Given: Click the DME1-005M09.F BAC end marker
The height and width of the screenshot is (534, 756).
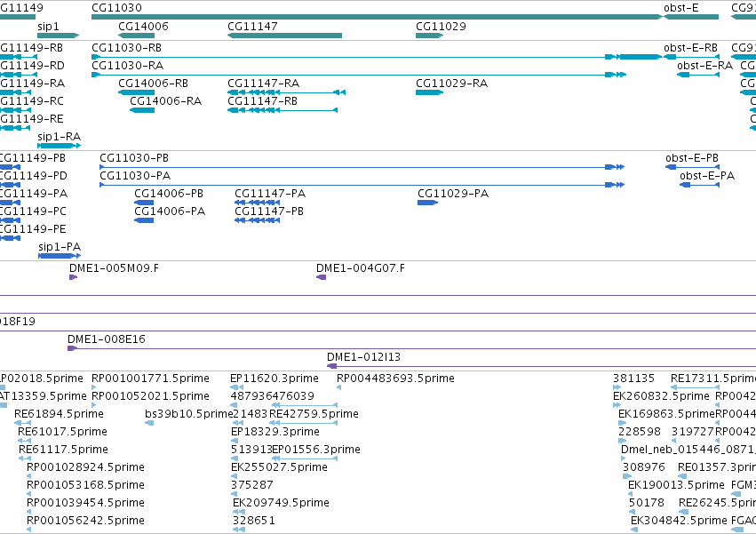Looking at the screenshot, I should click(73, 277).
